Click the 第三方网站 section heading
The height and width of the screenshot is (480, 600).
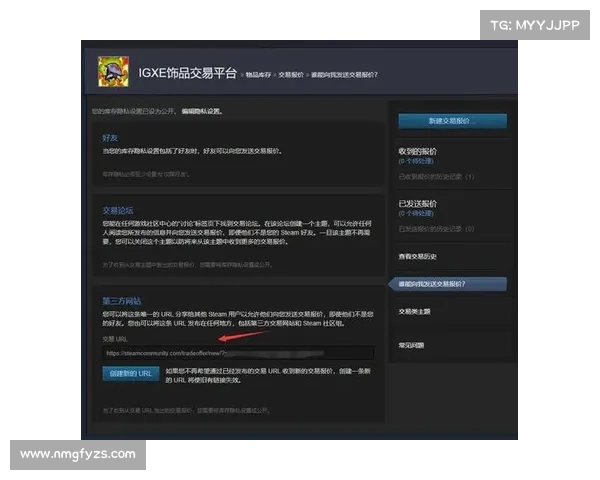tap(122, 301)
